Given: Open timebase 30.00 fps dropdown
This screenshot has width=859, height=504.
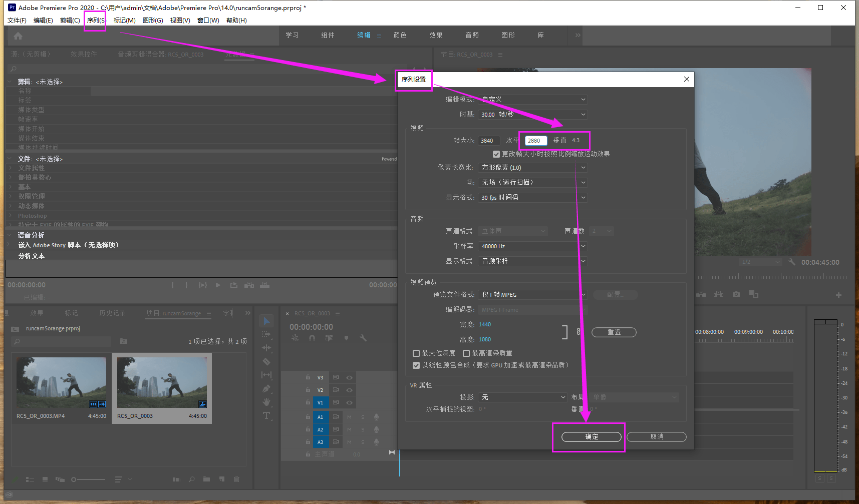Looking at the screenshot, I should click(532, 115).
